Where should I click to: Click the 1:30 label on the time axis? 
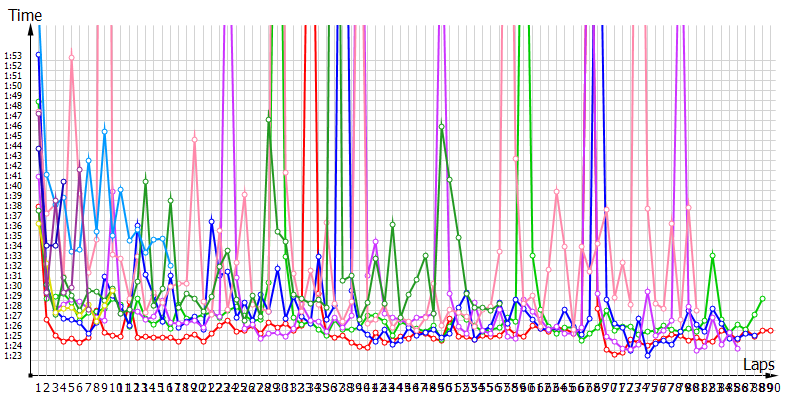point(13,286)
